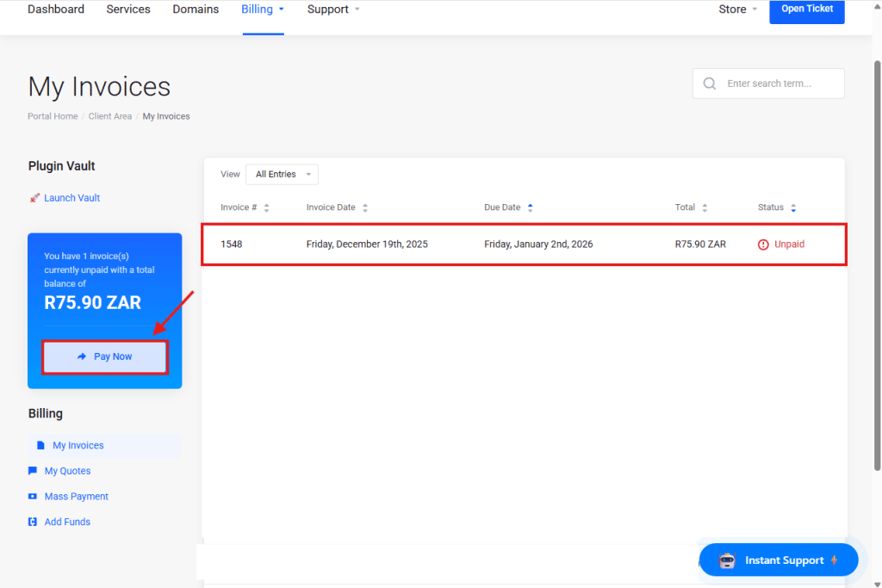This screenshot has width=882, height=588.
Task: Click the search magnifier icon
Action: click(x=710, y=84)
